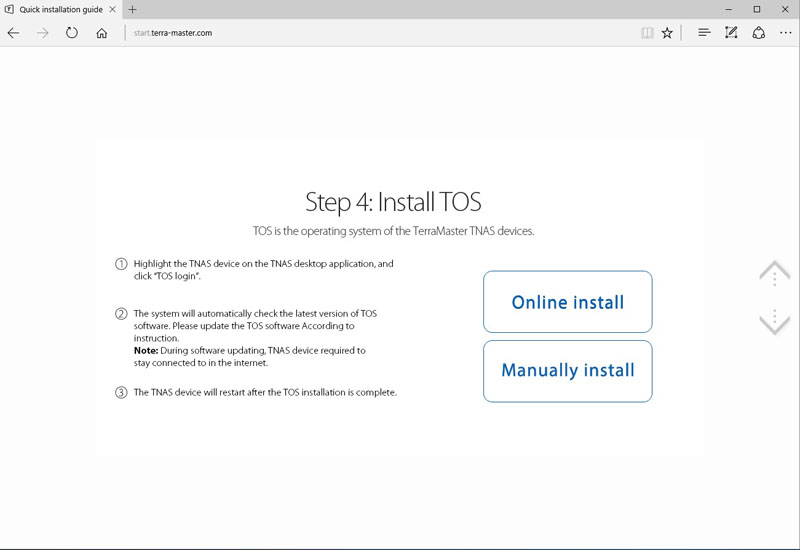
Task: Close the Quick installation guide tab
Action: [x=113, y=9]
